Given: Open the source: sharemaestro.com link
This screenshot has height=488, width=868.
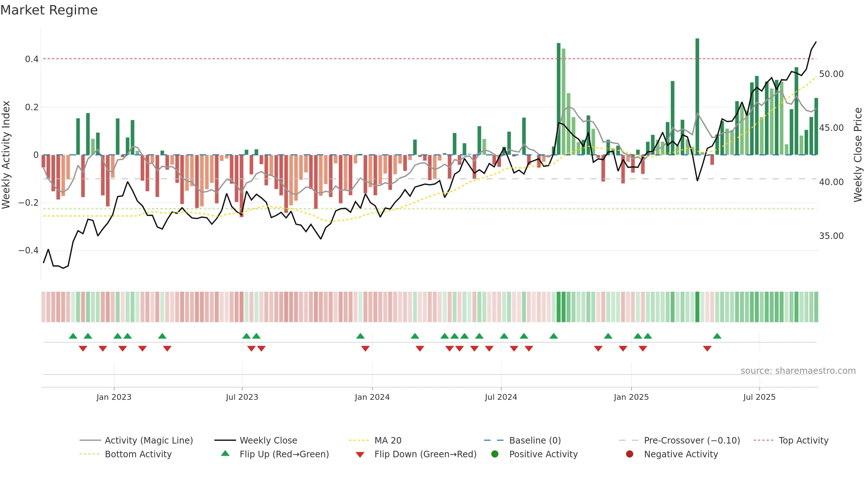Looking at the screenshot, I should coord(798,371).
